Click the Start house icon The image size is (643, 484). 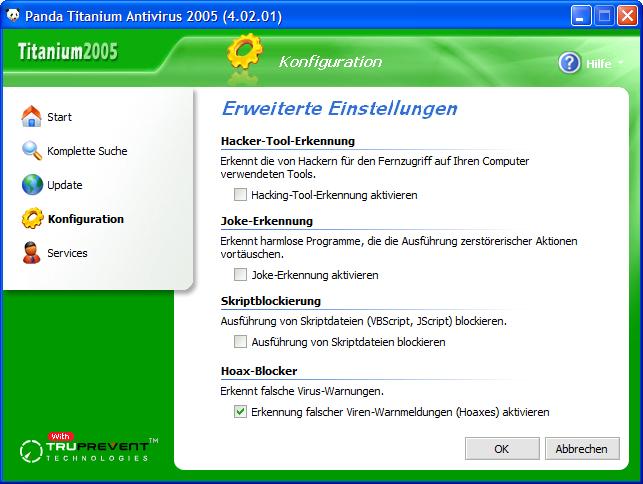tap(32, 117)
